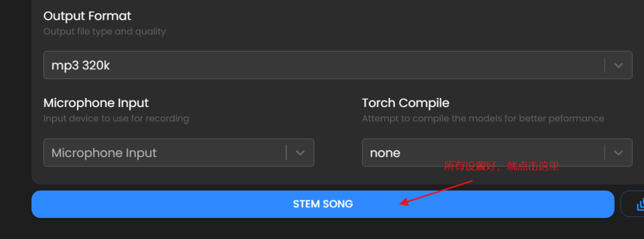Click the 'Output file type and quality' description
The width and height of the screenshot is (644, 239).
[x=104, y=32]
